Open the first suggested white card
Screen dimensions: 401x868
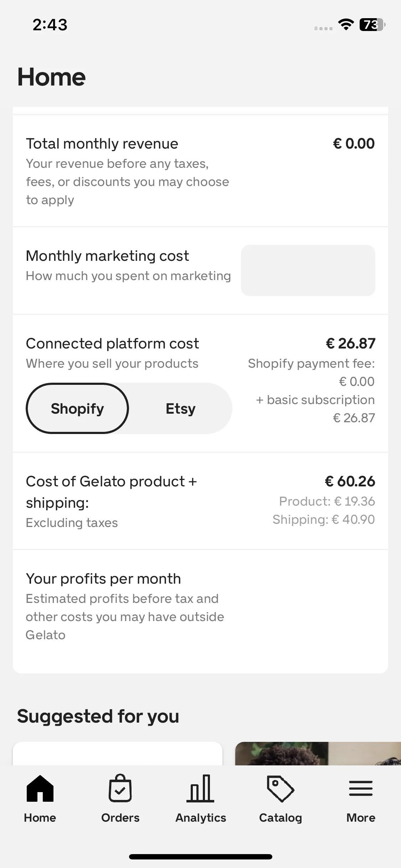[x=118, y=753]
